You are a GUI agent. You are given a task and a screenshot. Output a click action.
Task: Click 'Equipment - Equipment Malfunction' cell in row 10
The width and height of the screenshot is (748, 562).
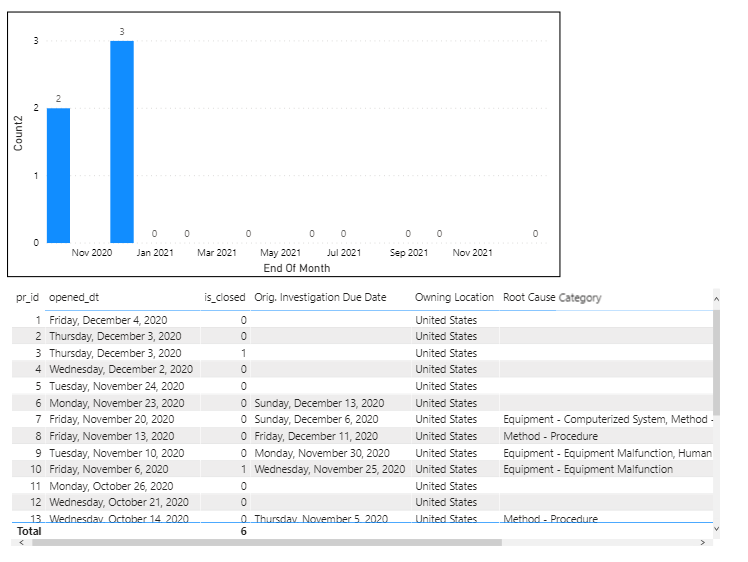pyautogui.click(x=588, y=469)
